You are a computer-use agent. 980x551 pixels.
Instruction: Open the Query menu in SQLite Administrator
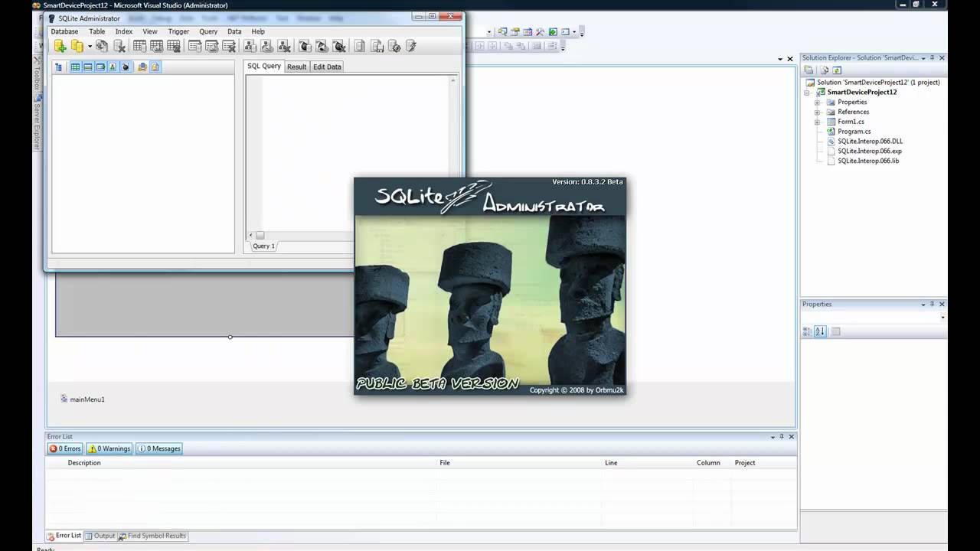[208, 31]
